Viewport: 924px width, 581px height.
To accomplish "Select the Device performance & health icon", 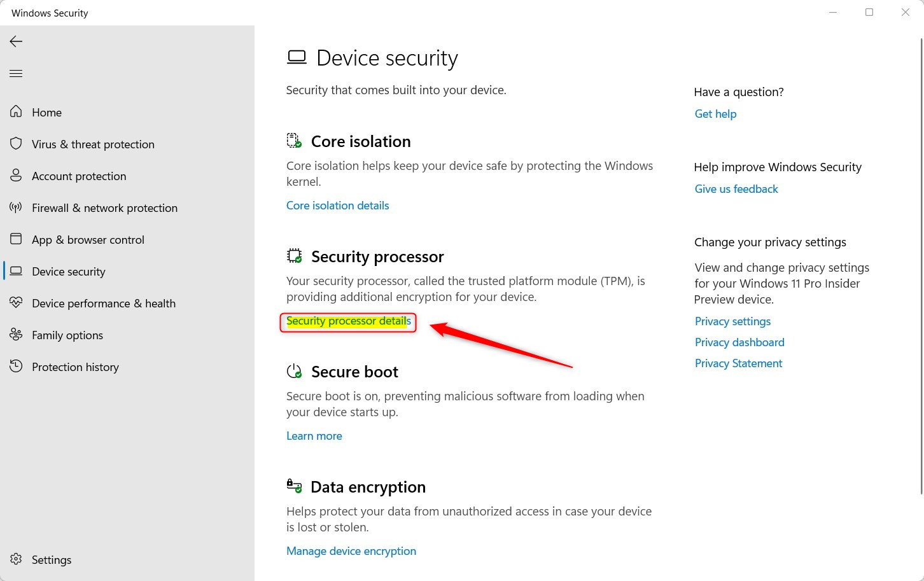I will click(x=16, y=303).
